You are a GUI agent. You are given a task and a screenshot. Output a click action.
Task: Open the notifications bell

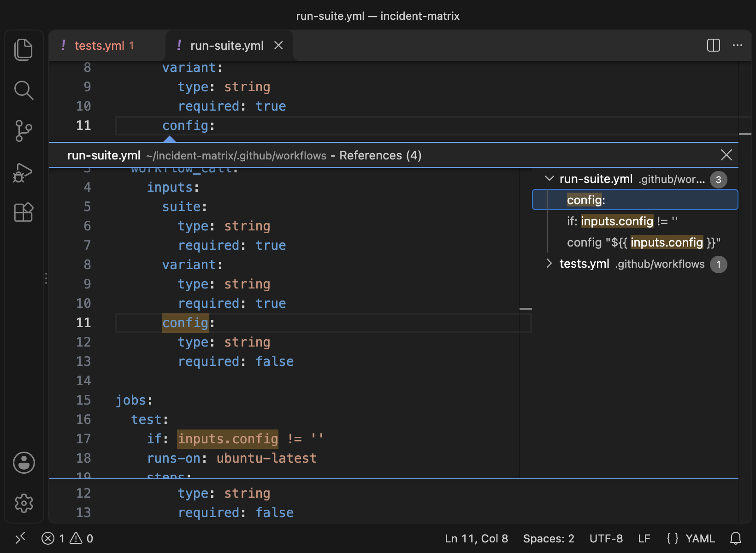point(736,538)
